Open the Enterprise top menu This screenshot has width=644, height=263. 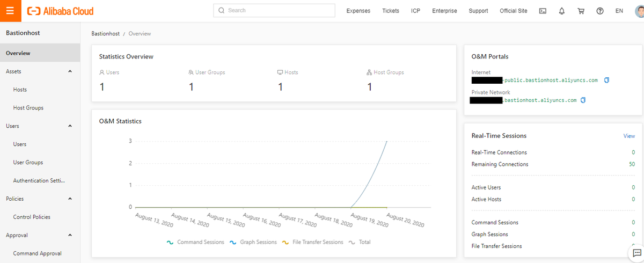click(444, 11)
